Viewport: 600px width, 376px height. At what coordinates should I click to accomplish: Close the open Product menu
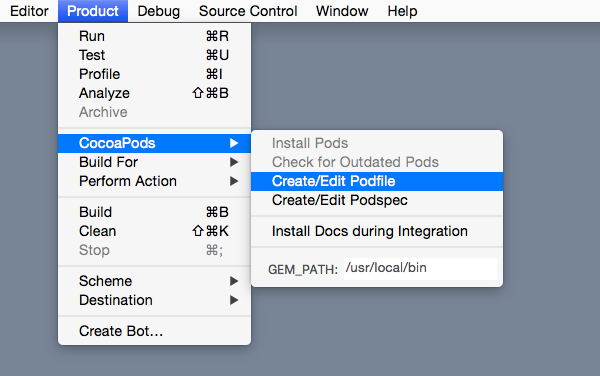point(93,11)
